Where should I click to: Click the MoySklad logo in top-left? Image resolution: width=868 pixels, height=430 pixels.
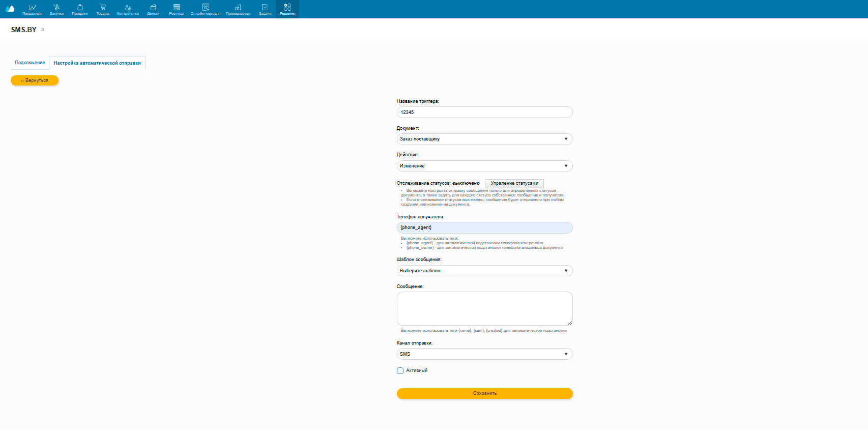click(x=10, y=9)
